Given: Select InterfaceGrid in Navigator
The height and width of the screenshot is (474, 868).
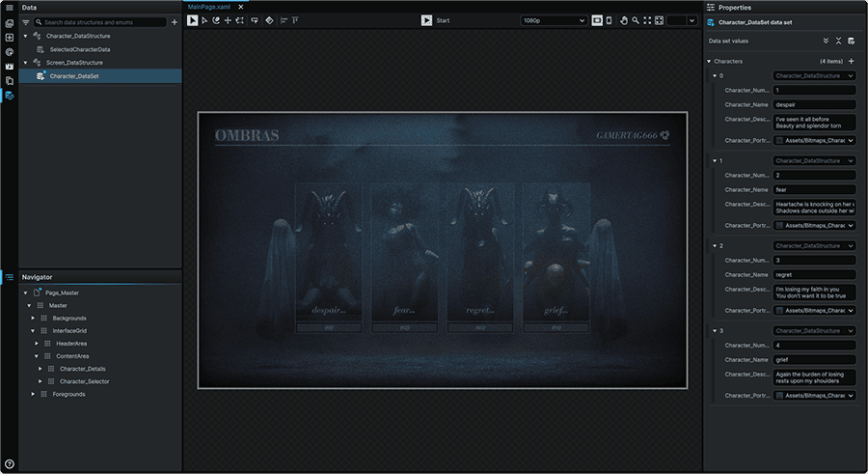Looking at the screenshot, I should coord(69,331).
